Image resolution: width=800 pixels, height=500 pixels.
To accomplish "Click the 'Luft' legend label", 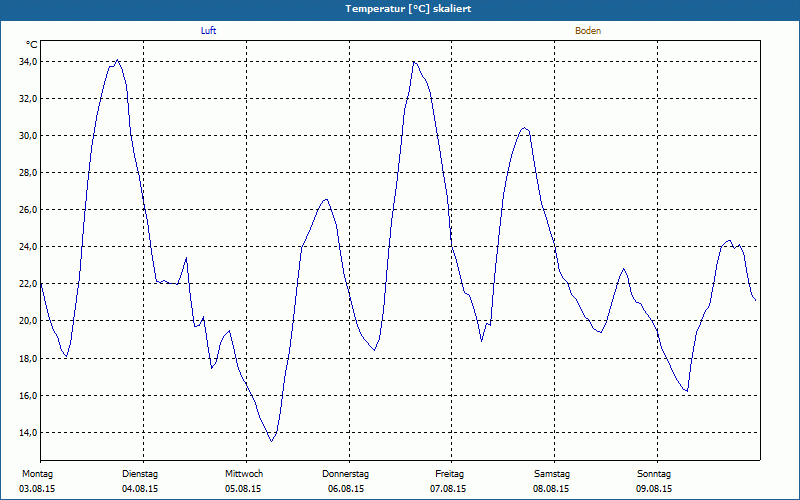I will [x=208, y=31].
